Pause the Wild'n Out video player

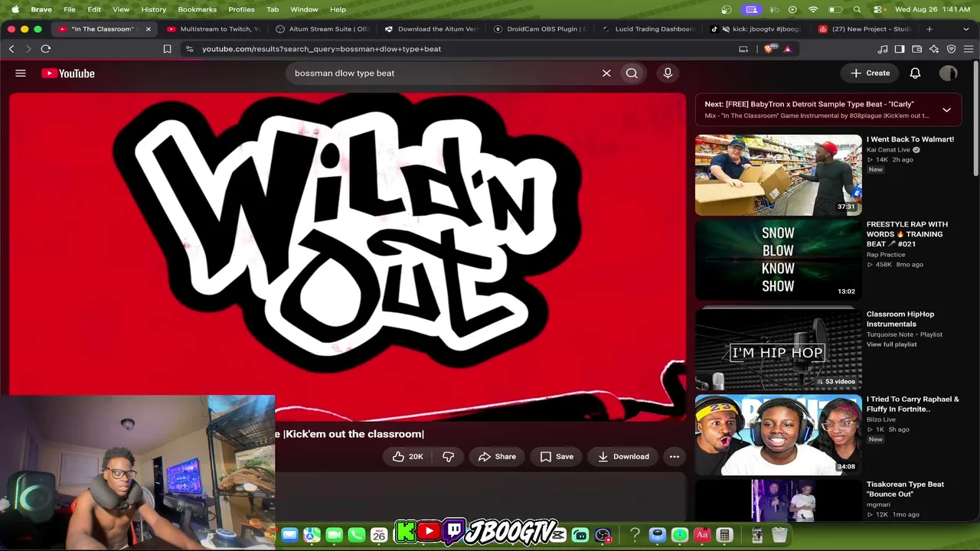[x=348, y=256]
